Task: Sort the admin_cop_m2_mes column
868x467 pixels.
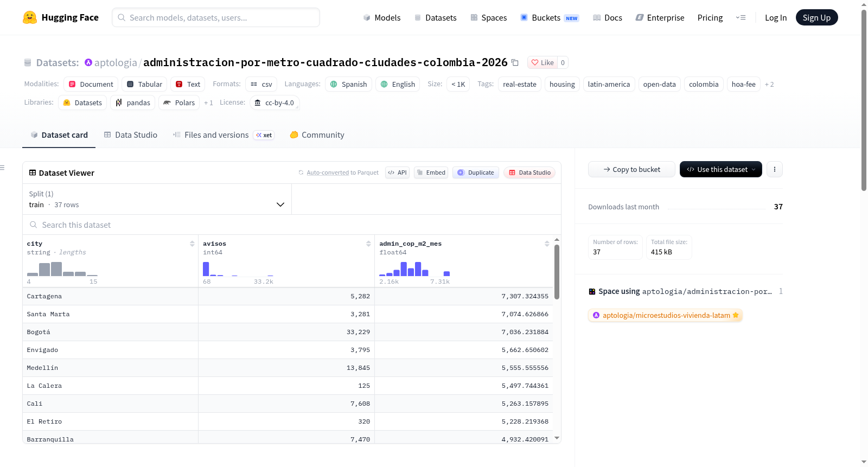Action: click(x=547, y=244)
